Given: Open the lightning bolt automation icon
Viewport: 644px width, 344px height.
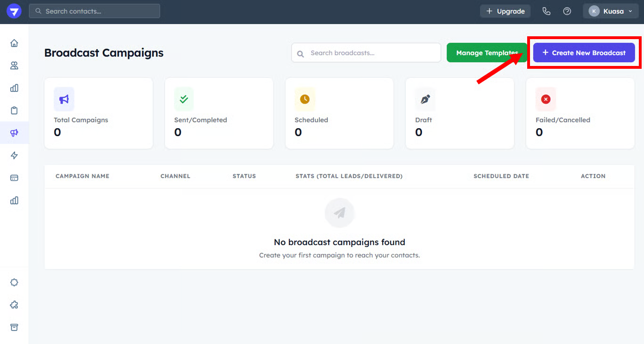Looking at the screenshot, I should [14, 156].
